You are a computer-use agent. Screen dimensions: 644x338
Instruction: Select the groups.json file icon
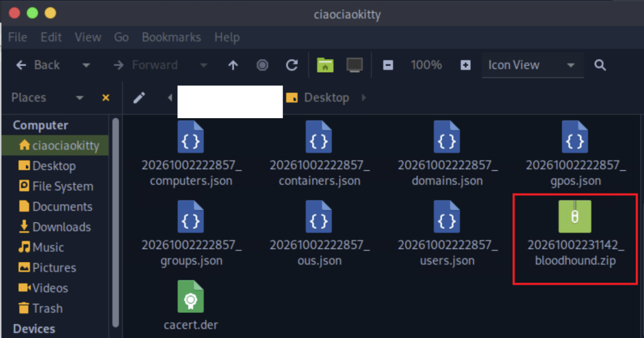coord(191,217)
